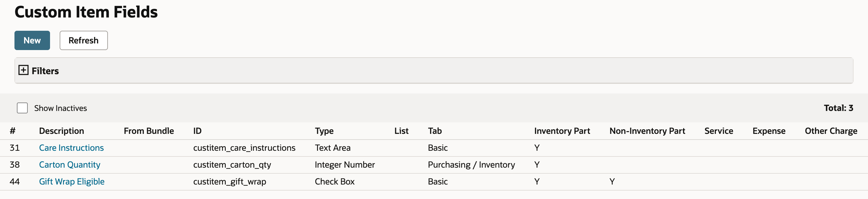Viewport: 868px width, 199px height.
Task: Click the Custom Item Fields page title
Action: pyautogui.click(x=86, y=12)
